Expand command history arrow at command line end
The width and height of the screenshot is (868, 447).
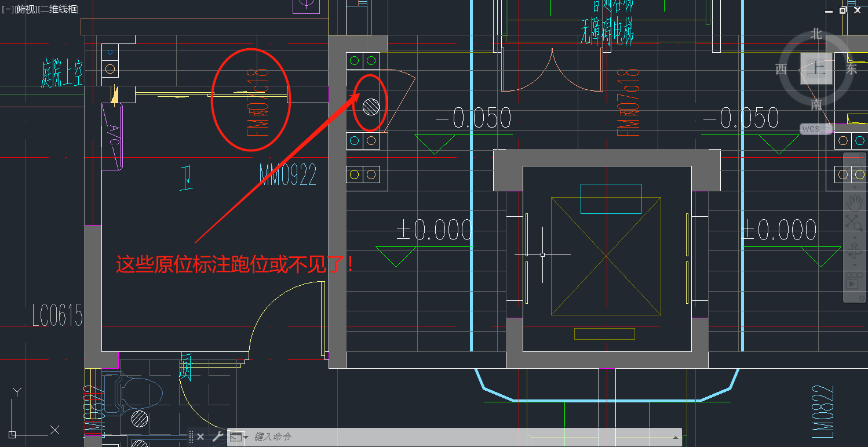click(675, 437)
